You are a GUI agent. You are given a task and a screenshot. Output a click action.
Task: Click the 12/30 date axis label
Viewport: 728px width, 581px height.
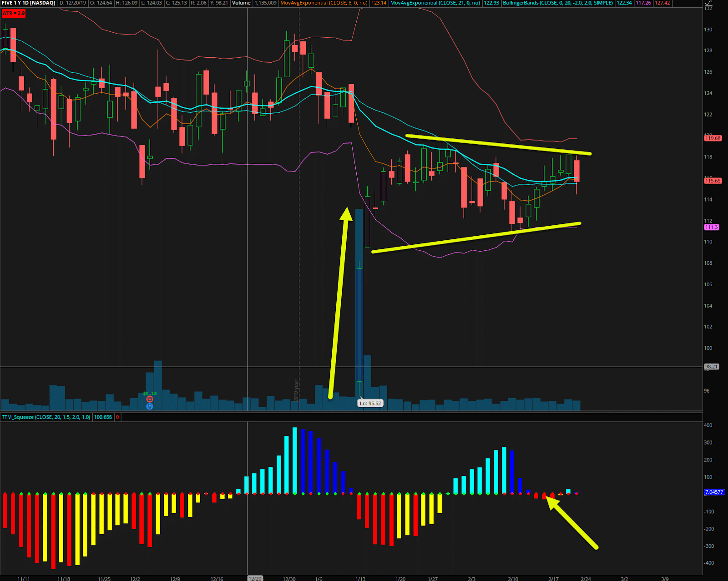coord(289,579)
